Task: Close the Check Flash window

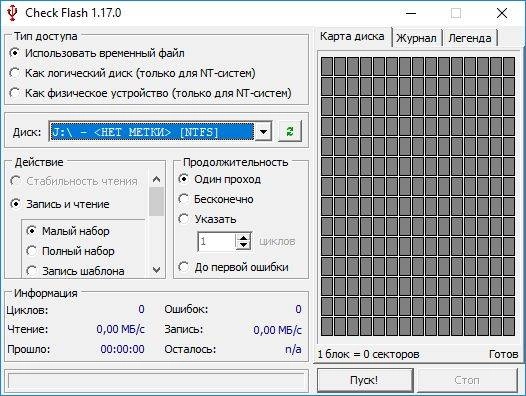Action: click(x=502, y=13)
